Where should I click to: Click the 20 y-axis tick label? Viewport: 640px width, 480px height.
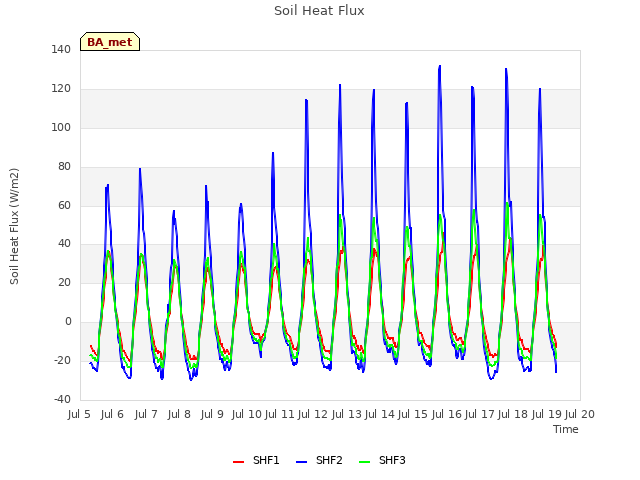64,282
